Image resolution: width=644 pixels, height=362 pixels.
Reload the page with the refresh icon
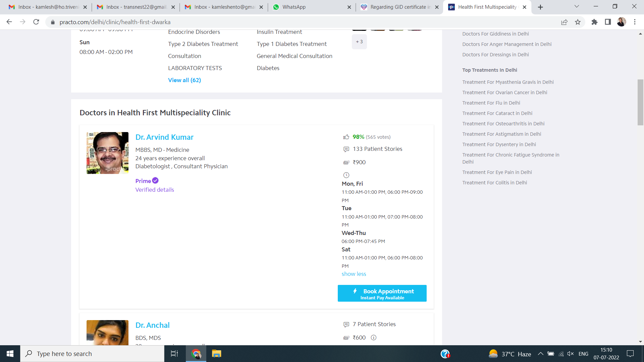(x=36, y=22)
